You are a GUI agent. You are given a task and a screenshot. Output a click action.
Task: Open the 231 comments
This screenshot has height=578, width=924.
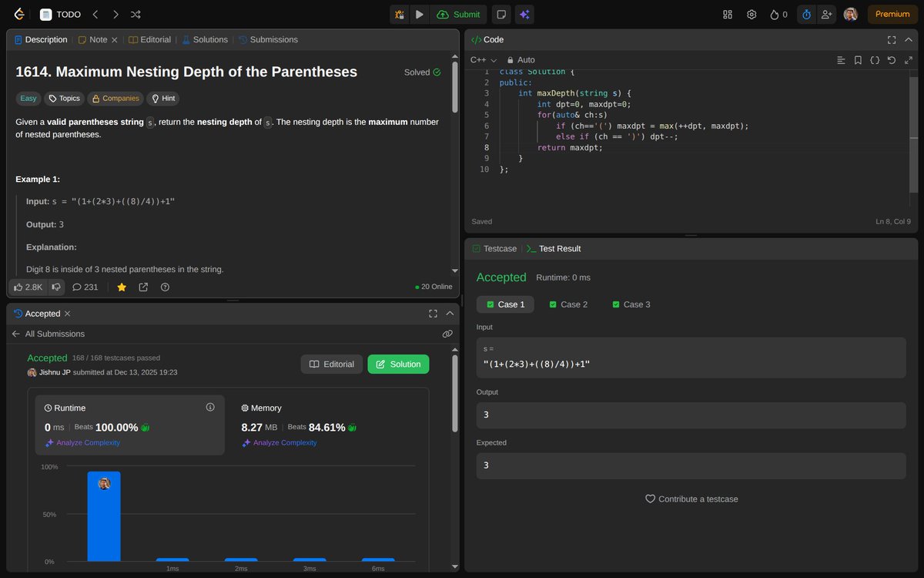[x=85, y=287]
